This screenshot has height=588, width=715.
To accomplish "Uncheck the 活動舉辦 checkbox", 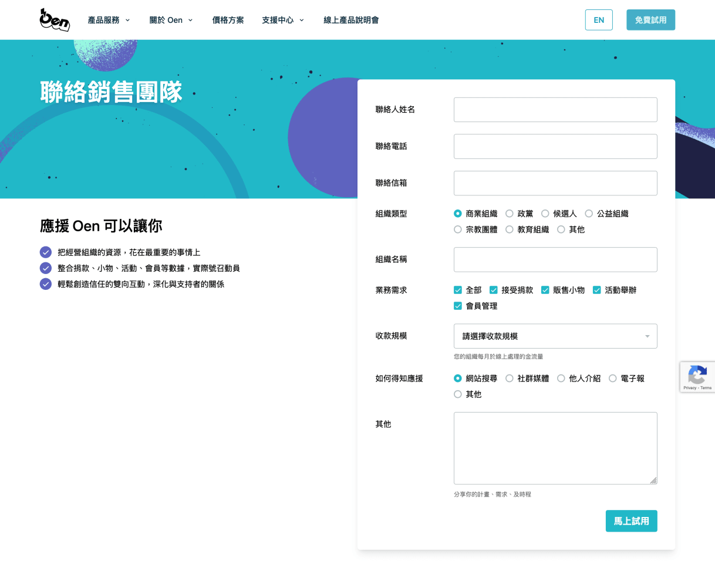I will [597, 290].
